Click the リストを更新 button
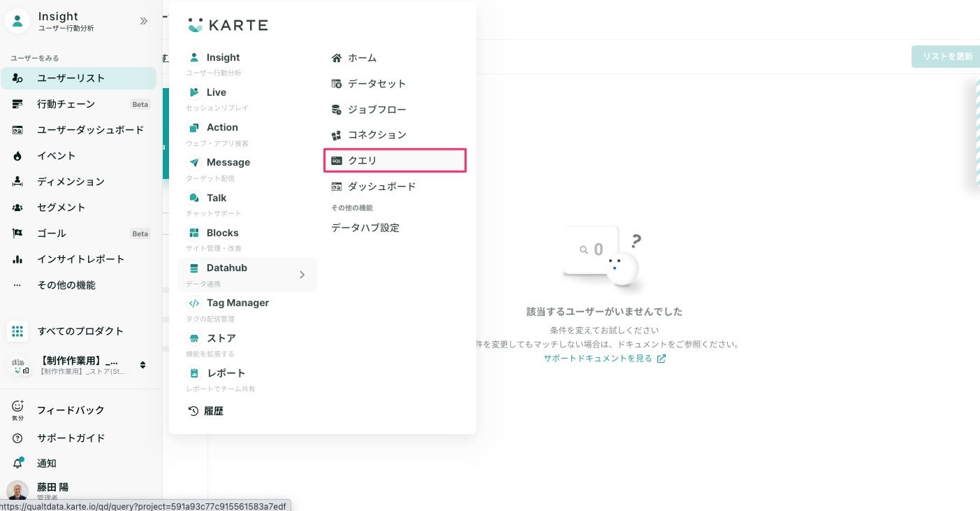 coord(947,57)
